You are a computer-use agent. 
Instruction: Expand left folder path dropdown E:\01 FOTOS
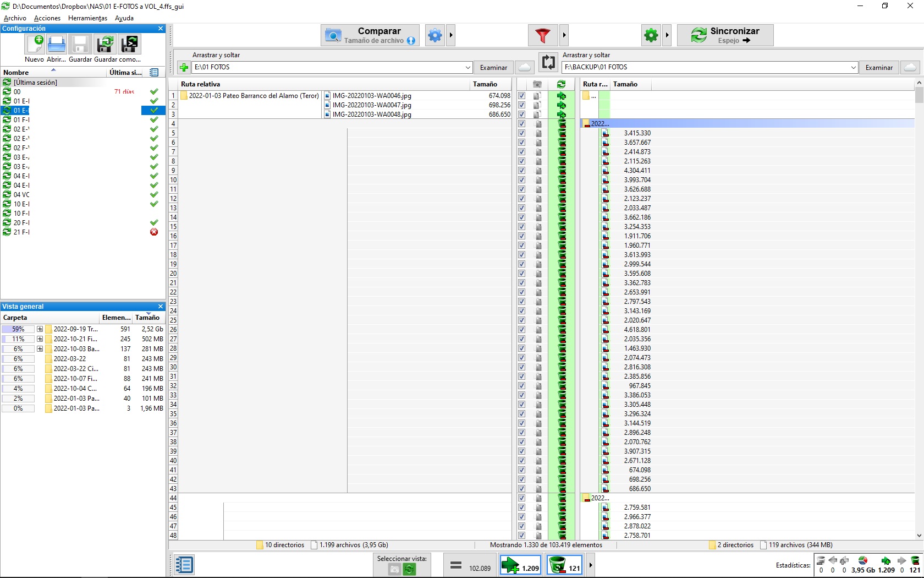tap(468, 67)
